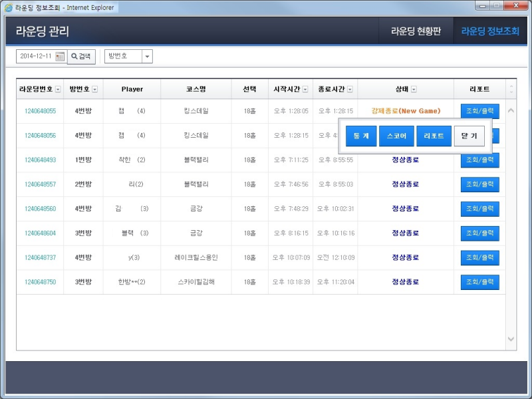Click the magnifier icon on the 검색 button
The height and width of the screenshot is (399, 532).
[75, 56]
